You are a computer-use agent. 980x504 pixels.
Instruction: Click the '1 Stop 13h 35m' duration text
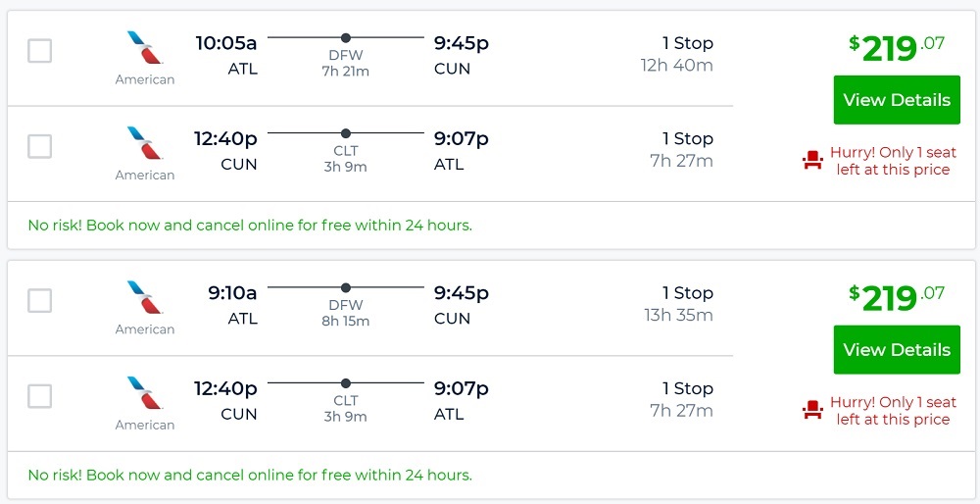(676, 304)
